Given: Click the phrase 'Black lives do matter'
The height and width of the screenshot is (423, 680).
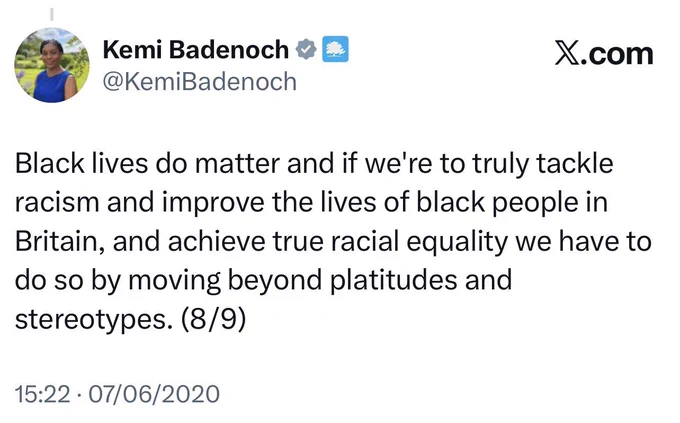Looking at the screenshot, I should [147, 164].
